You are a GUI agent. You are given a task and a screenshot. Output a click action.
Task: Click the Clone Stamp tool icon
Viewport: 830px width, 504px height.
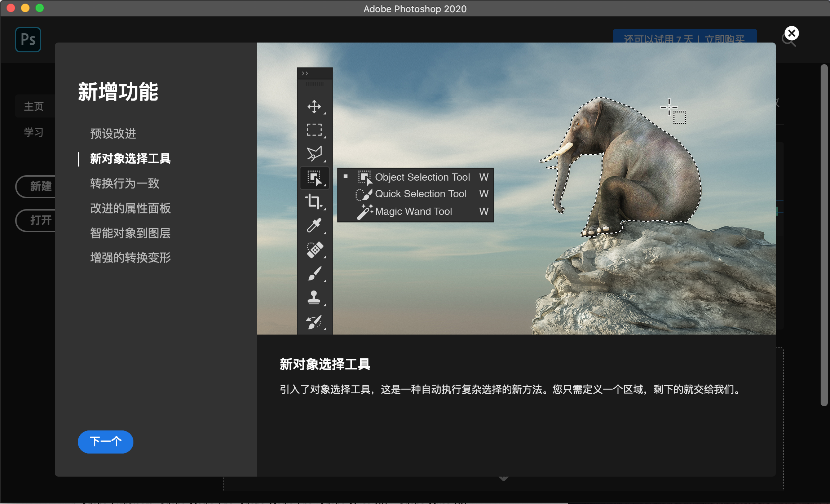pos(314,297)
